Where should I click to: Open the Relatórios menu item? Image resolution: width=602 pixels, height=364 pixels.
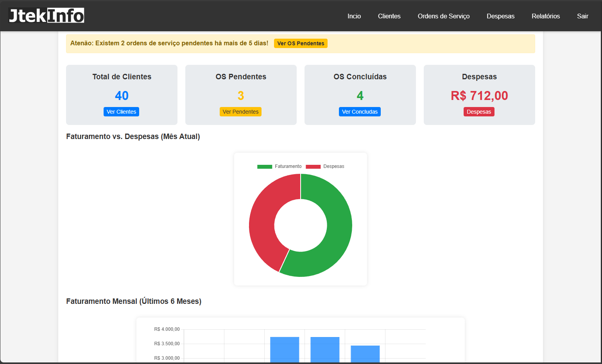coord(546,16)
